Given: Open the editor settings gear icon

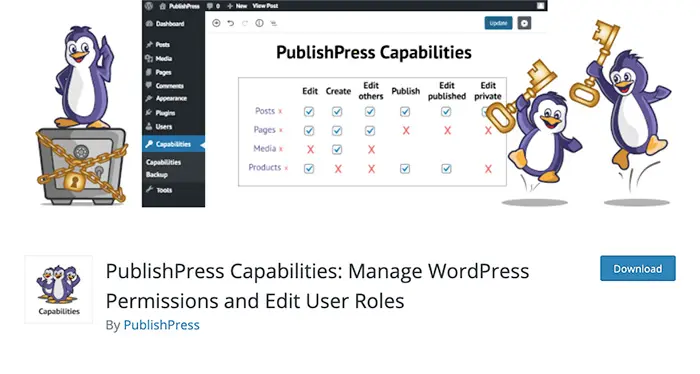Looking at the screenshot, I should (x=524, y=23).
